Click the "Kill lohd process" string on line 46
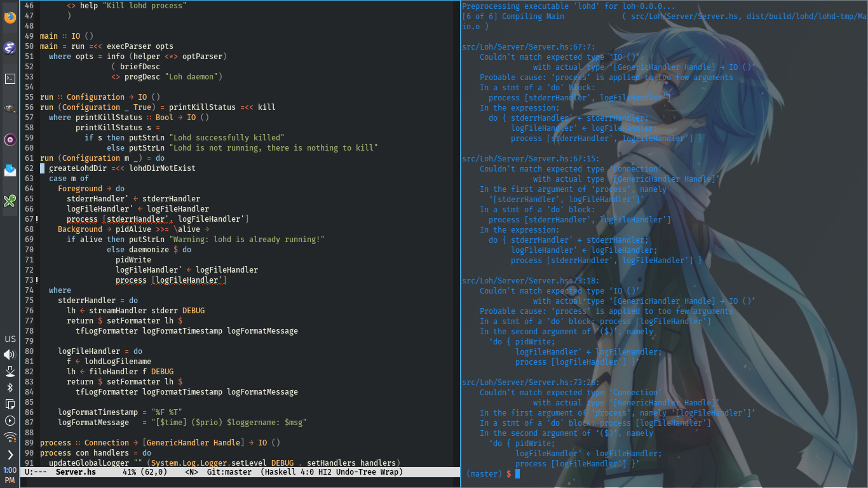Screen dimensions: 868x488 click(x=145, y=6)
